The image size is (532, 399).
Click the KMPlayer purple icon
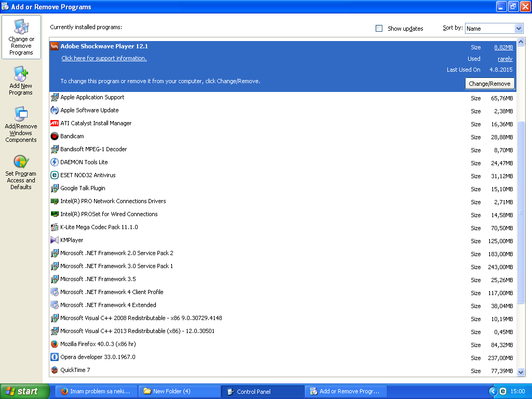pyautogui.click(x=54, y=240)
